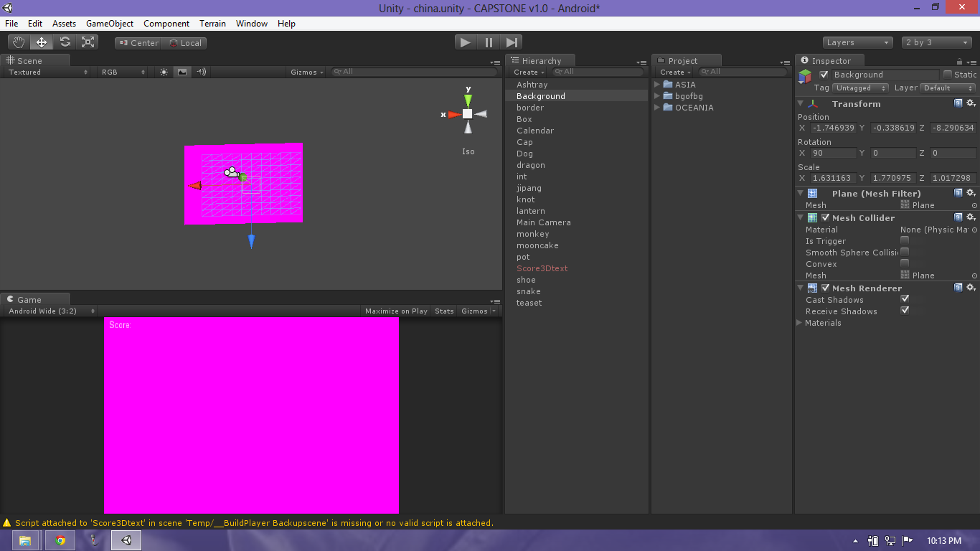Click the green Y axis gizmo cone
Screen dimensions: 980x551
(x=468, y=99)
